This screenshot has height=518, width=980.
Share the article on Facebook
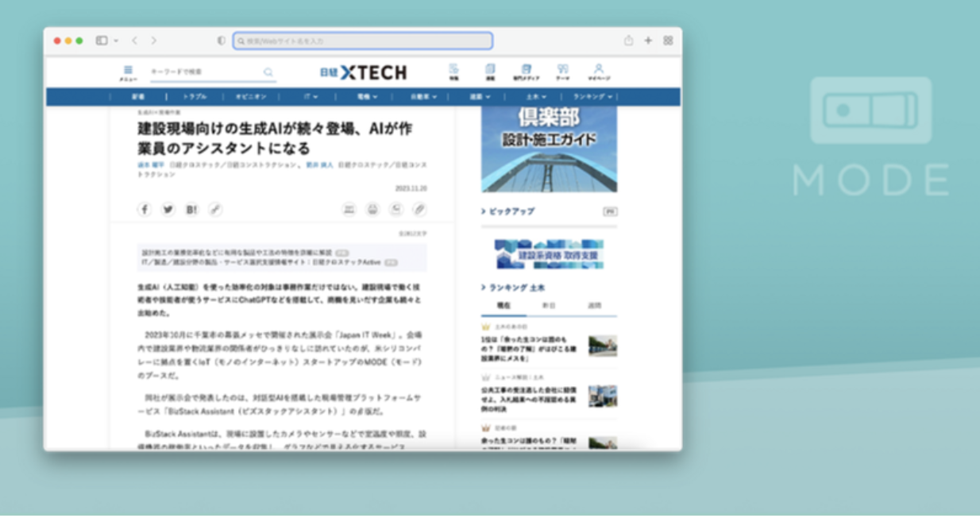(144, 210)
